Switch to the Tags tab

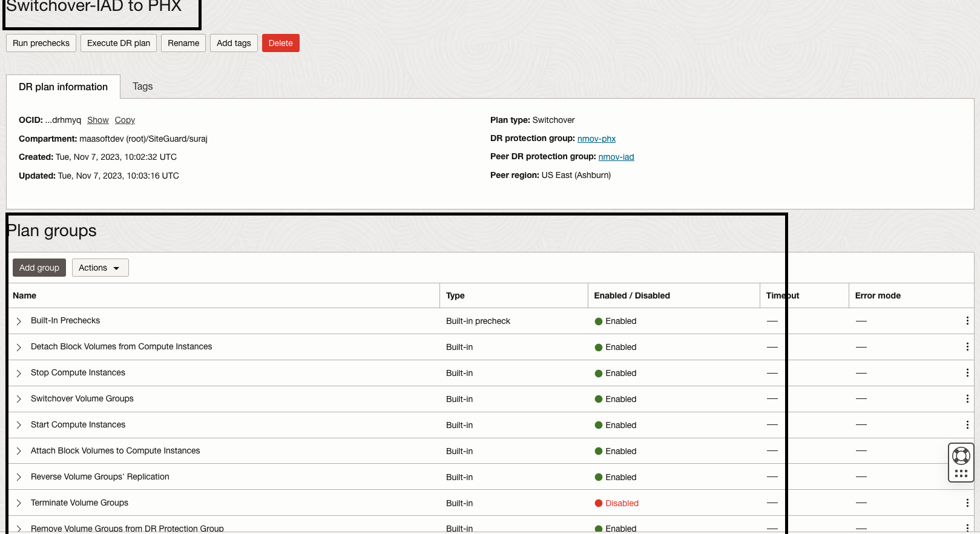(x=143, y=87)
